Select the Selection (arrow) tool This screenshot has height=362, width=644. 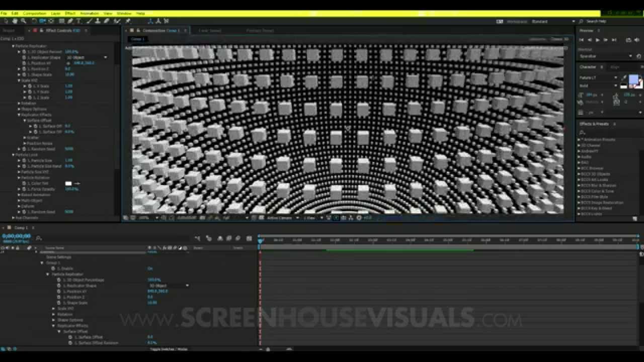pos(6,21)
